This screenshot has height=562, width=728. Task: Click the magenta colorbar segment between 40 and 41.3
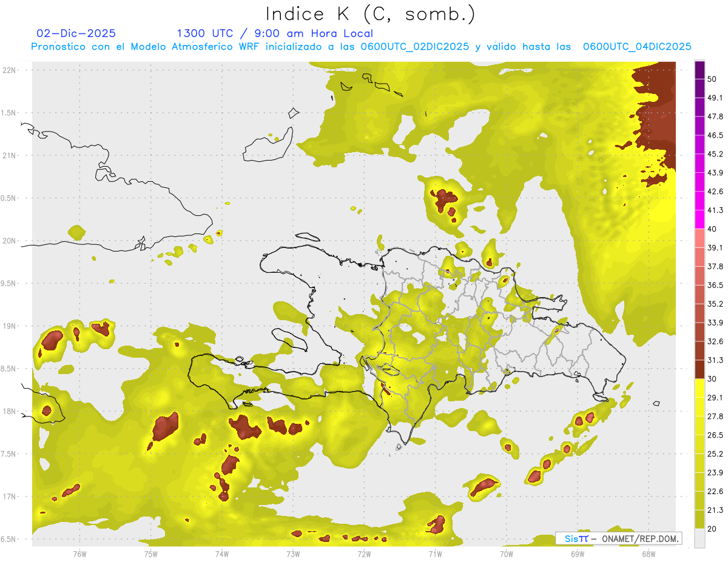(x=699, y=219)
